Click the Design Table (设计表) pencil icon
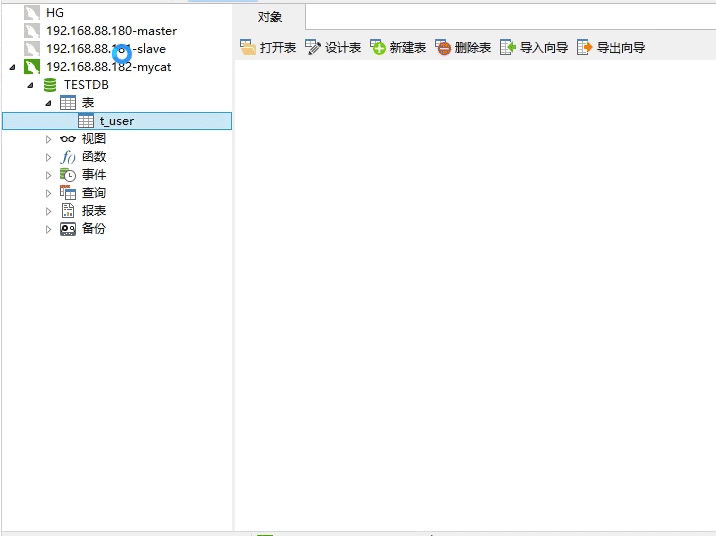The image size is (716, 536). coord(313,47)
